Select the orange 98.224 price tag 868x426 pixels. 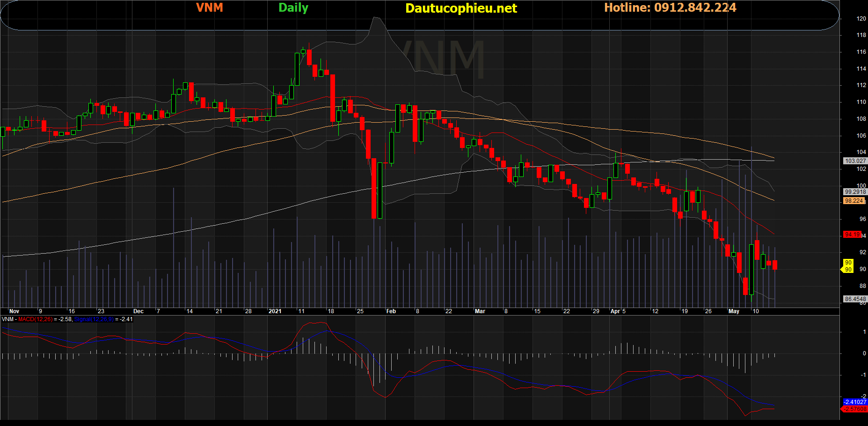854,201
